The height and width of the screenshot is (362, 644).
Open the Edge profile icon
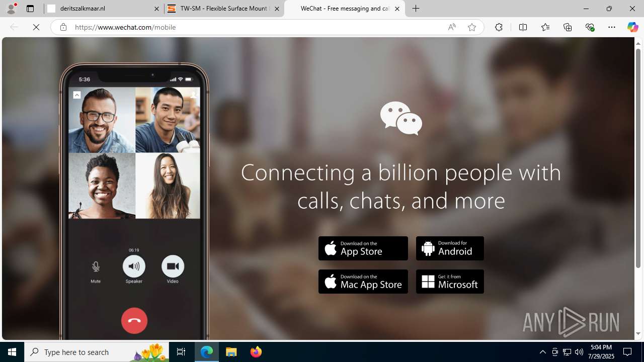11,9
